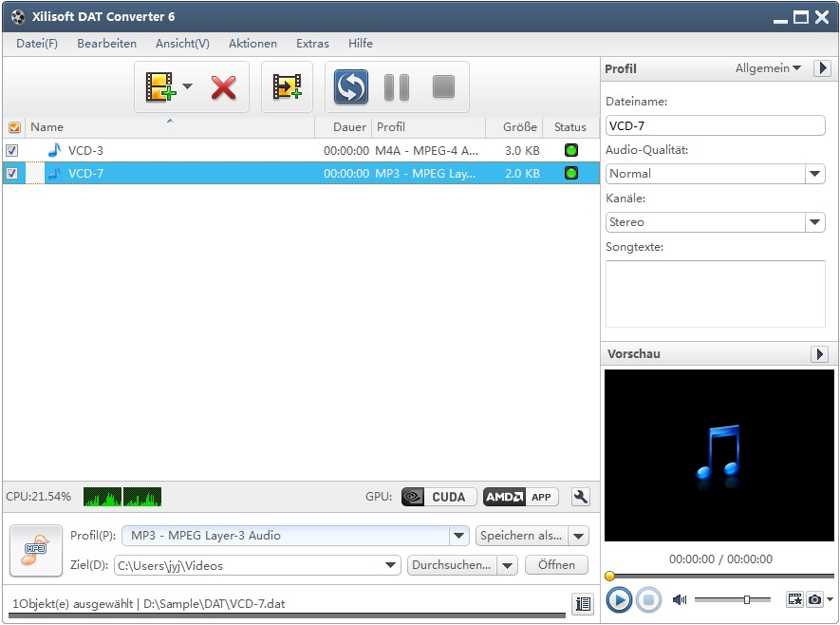Open the Add File dropdown arrow

[x=188, y=86]
